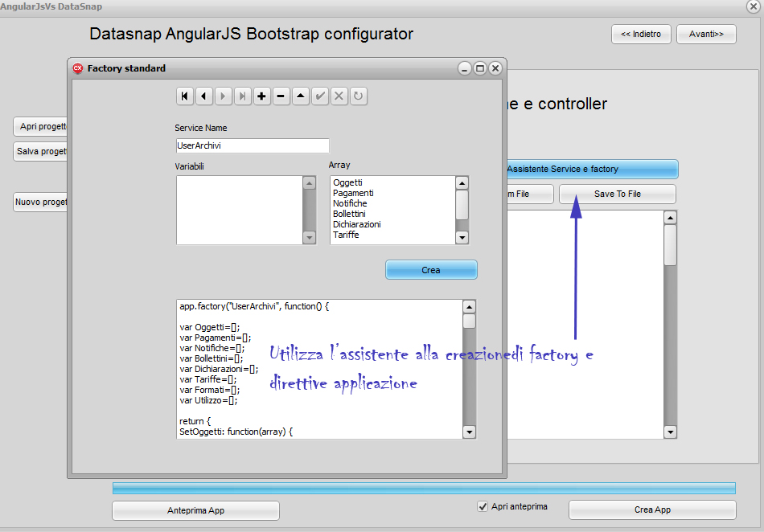Click code output scroll up arrow

click(469, 307)
